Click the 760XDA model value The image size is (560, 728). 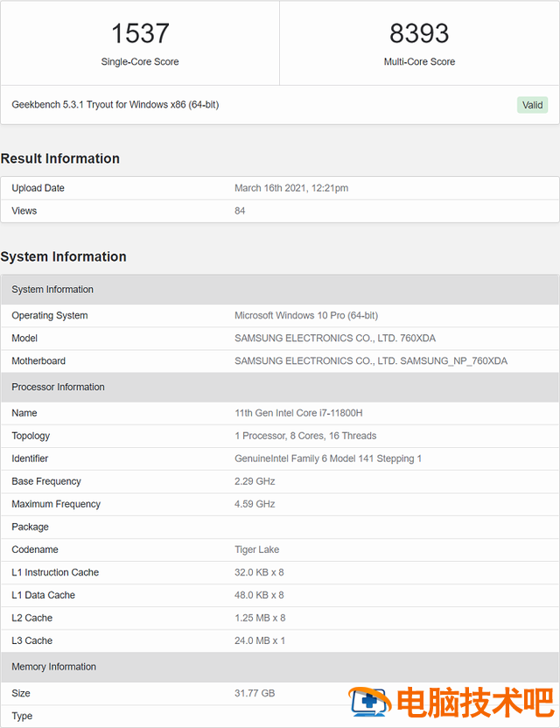point(335,339)
